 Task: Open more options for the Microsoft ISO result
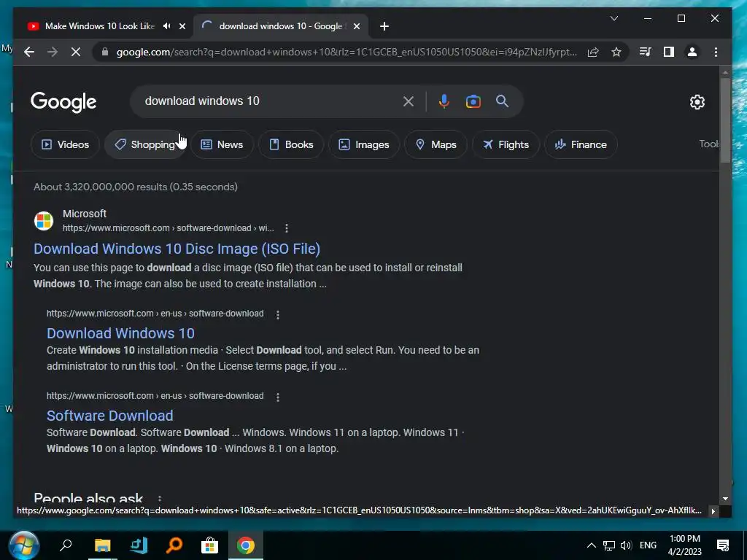[x=286, y=228]
